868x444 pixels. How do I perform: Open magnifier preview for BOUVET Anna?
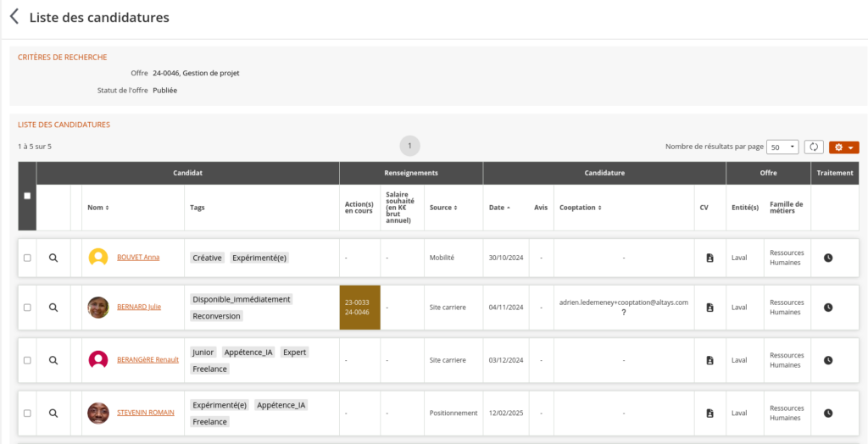point(53,258)
